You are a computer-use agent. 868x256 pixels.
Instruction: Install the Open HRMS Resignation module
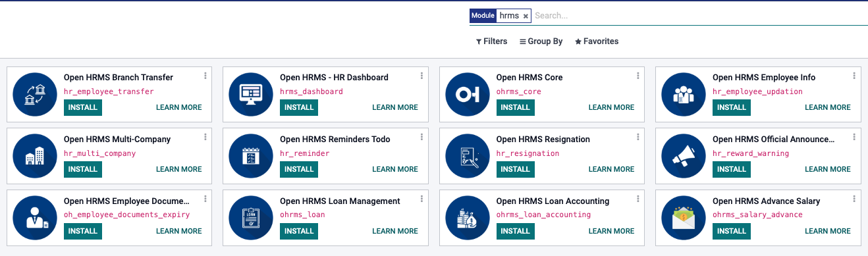coord(515,169)
